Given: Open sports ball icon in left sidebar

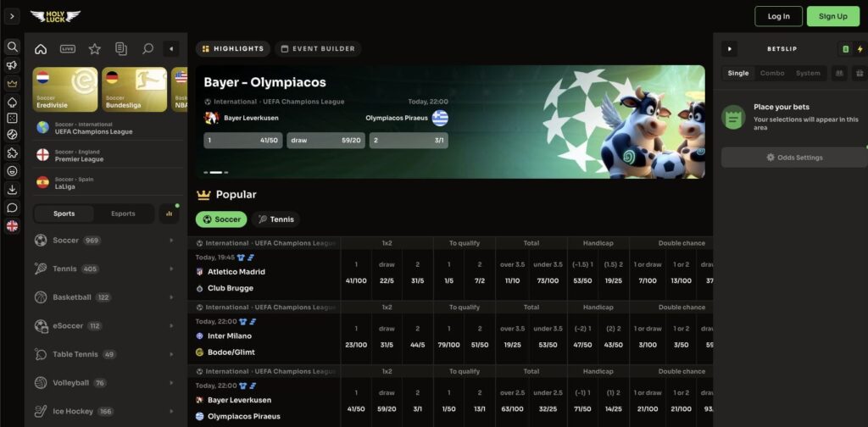Looking at the screenshot, I should 12,135.
